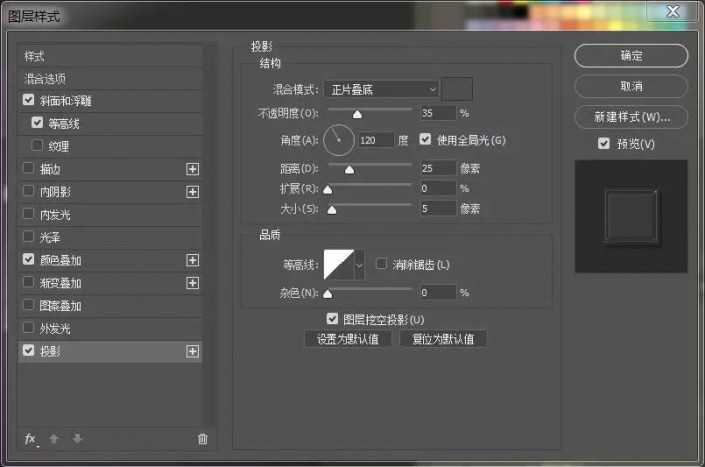Click the shadow color swatch beside blend mode
705x467 pixels.
(x=458, y=89)
